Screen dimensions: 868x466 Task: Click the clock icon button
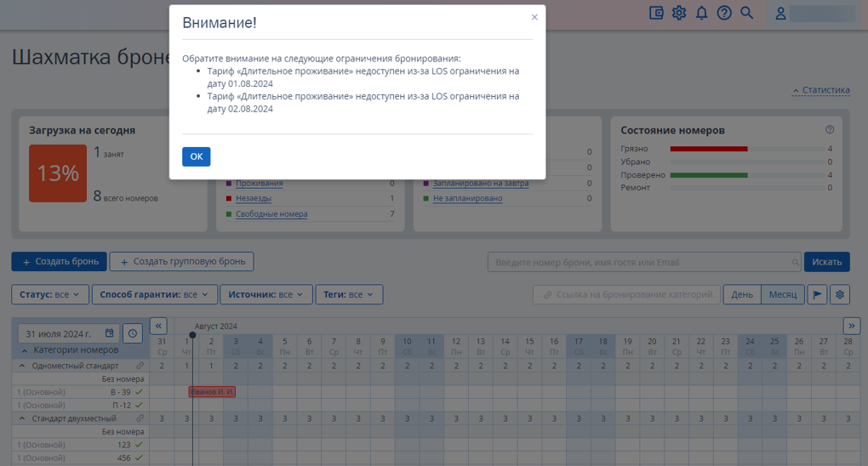(132, 333)
